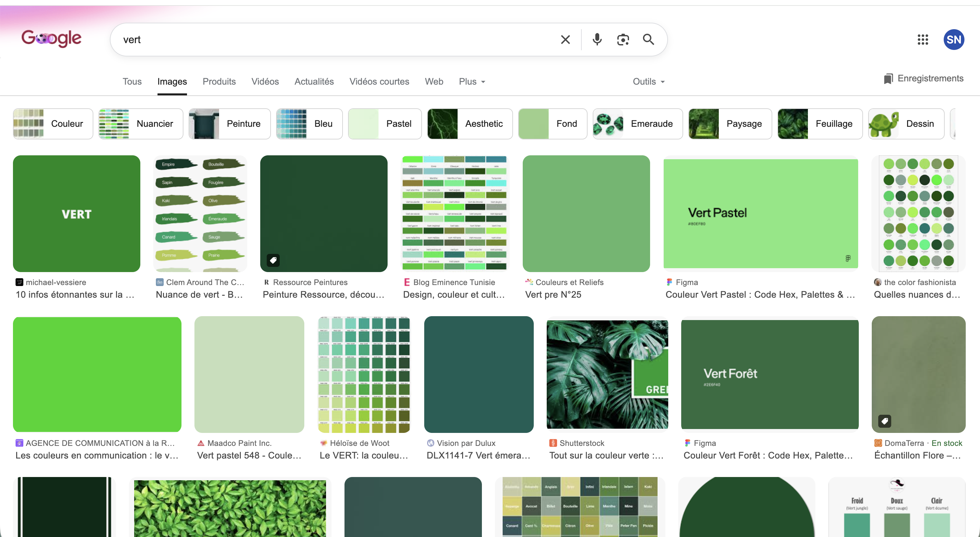The height and width of the screenshot is (537, 980).
Task: Open the Froid Doux Clair swatches image
Action: pos(897,507)
